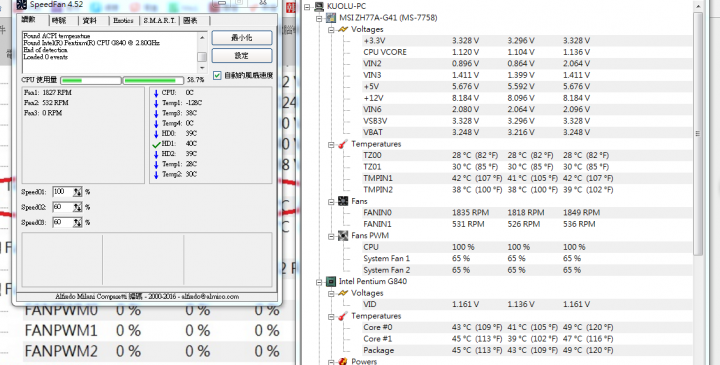Click the blue arrow beside Temp1: 28C

tap(156, 164)
